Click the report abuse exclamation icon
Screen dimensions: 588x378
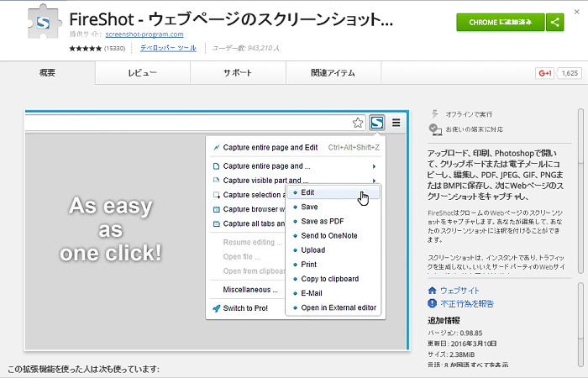coord(432,303)
